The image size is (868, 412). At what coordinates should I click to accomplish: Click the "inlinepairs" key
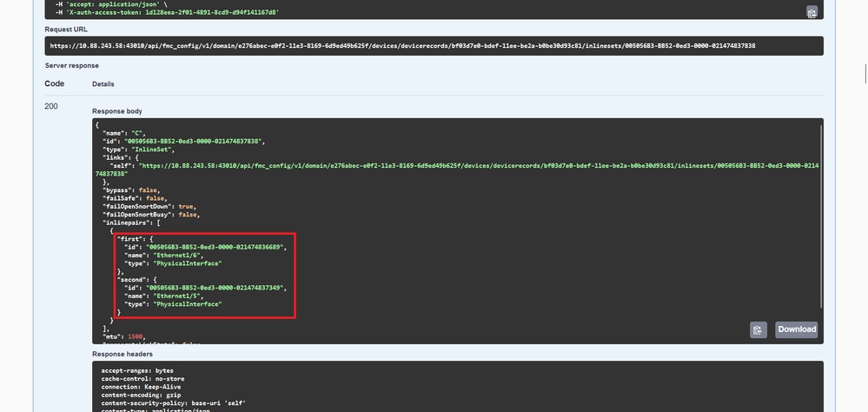tap(126, 223)
